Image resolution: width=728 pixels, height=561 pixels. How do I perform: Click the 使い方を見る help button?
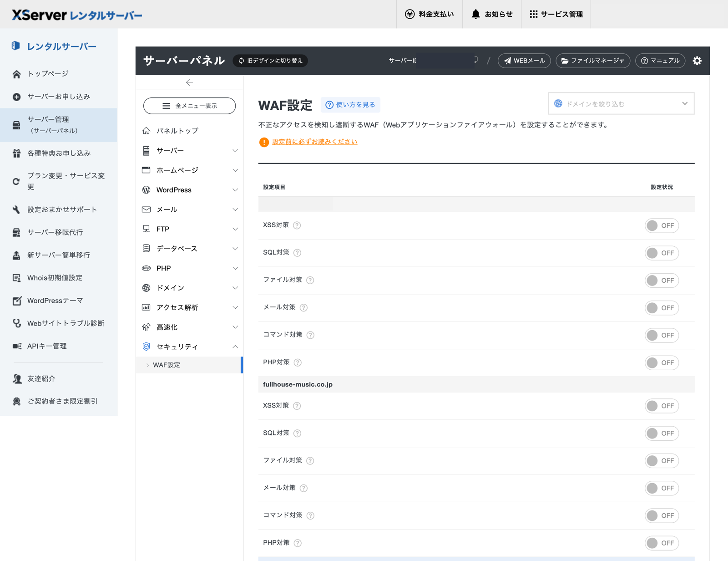350,105
